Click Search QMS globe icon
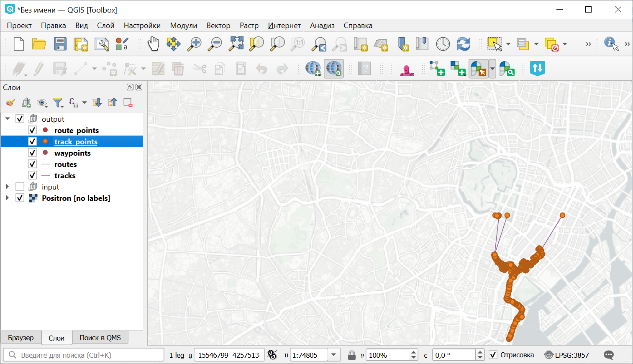Image resolution: width=633 pixels, height=364 pixels. pos(334,69)
